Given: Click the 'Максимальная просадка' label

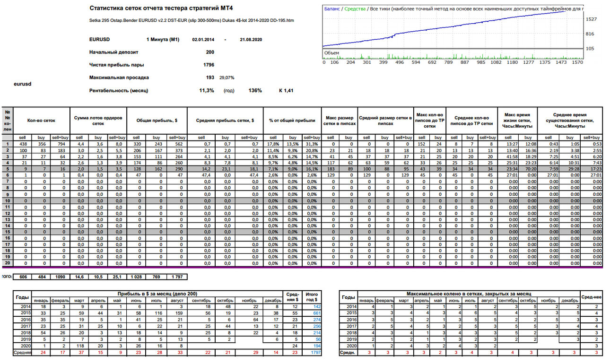Looking at the screenshot, I should (x=119, y=78).
